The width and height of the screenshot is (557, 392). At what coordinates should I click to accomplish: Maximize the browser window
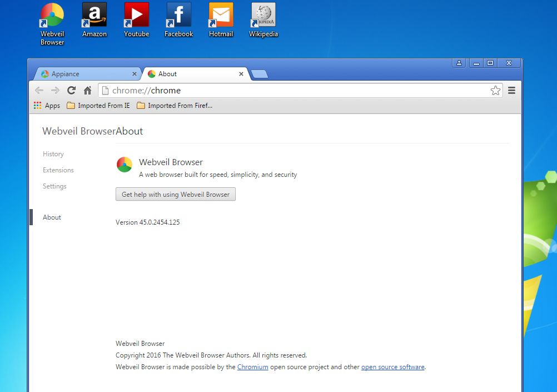click(x=490, y=63)
